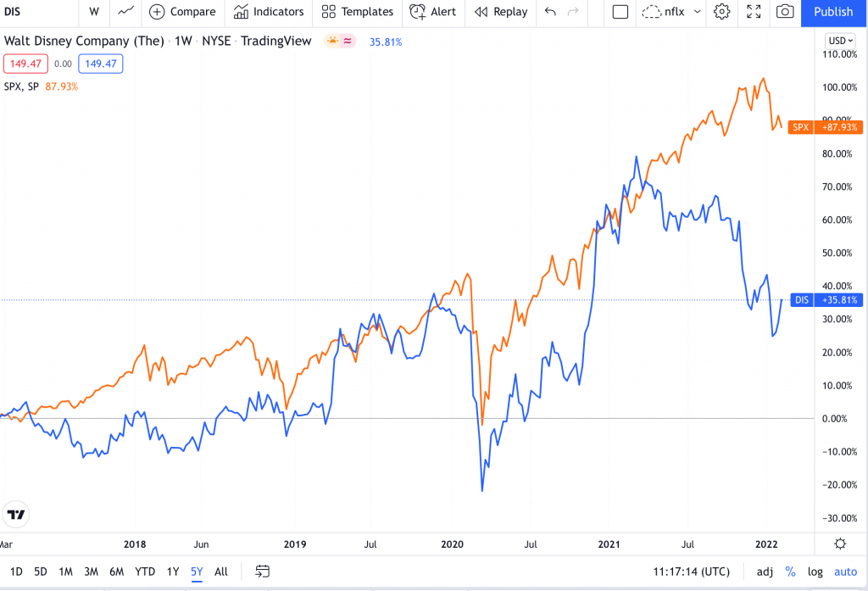
Task: Open the go-to-date calendar icon
Action: point(263,571)
